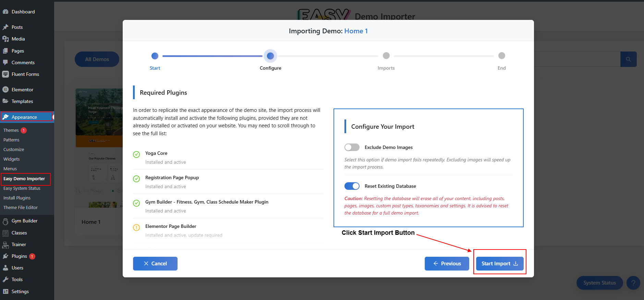644x300 pixels.
Task: Click the Tools wrench icon
Action: click(x=5, y=279)
